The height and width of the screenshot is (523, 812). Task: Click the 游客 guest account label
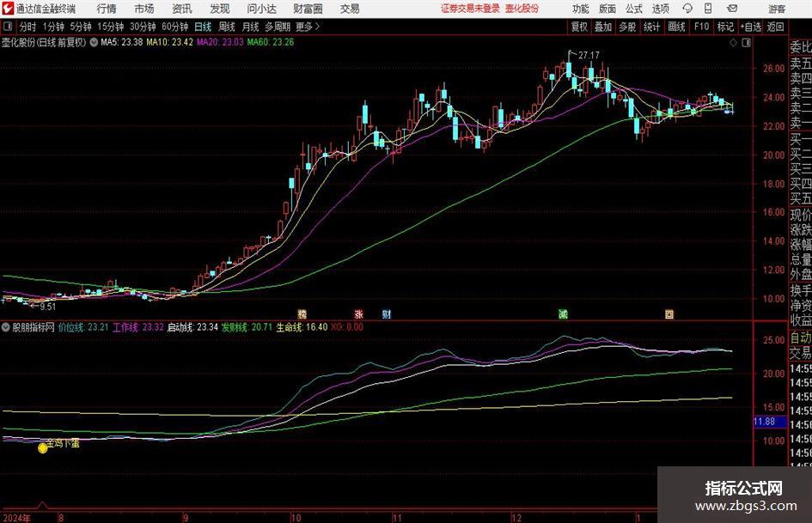(777, 9)
